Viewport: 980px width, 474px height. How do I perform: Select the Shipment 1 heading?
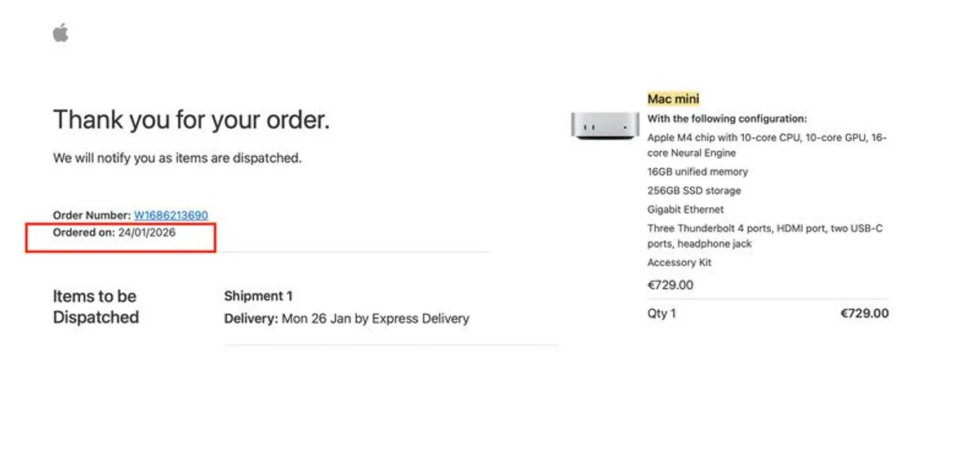(258, 296)
